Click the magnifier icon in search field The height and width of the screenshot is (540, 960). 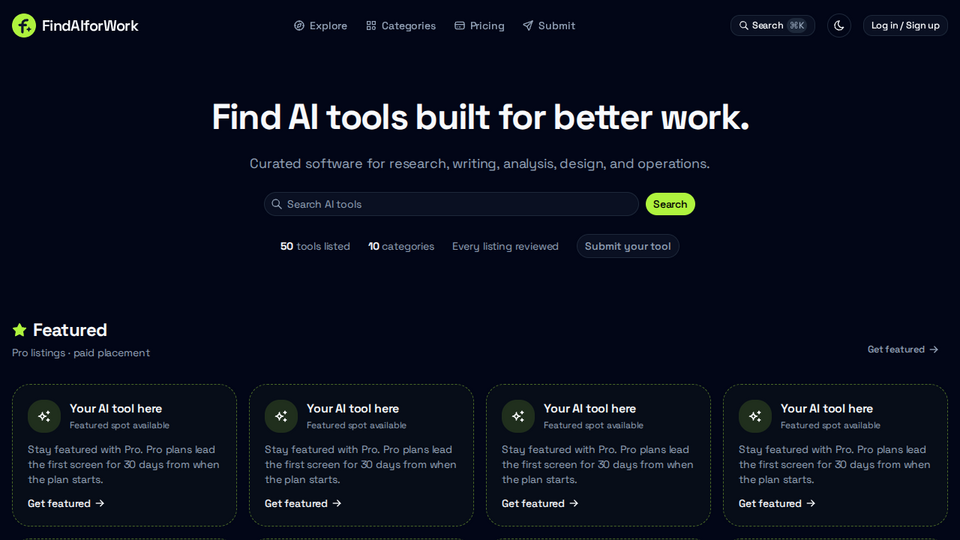(x=277, y=204)
